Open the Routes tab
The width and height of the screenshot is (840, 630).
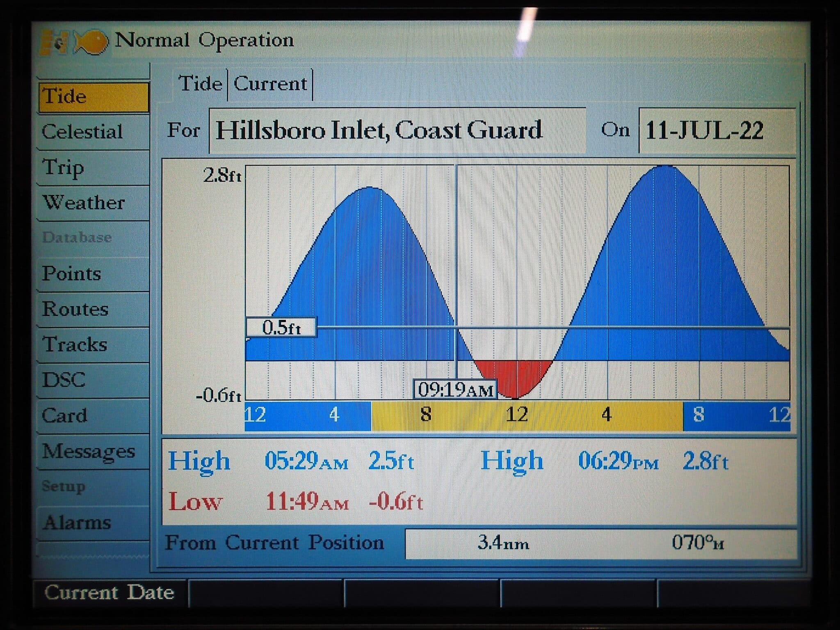[75, 308]
